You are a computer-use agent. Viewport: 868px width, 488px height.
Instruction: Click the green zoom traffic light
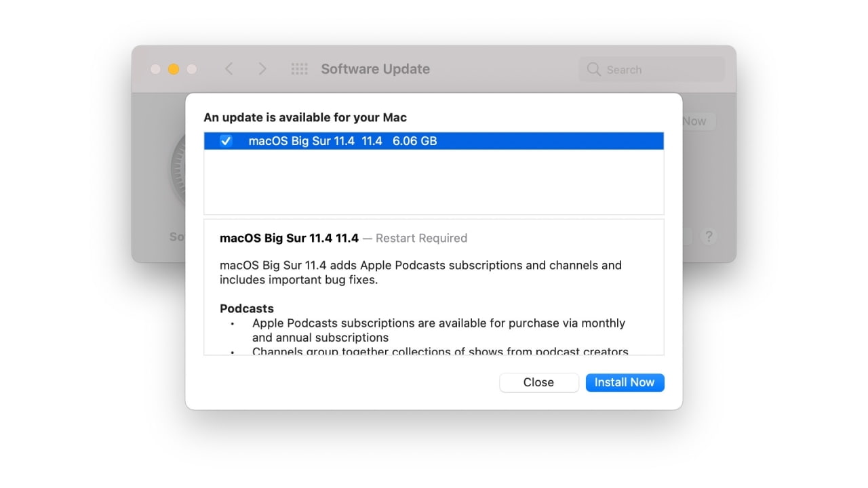point(191,68)
